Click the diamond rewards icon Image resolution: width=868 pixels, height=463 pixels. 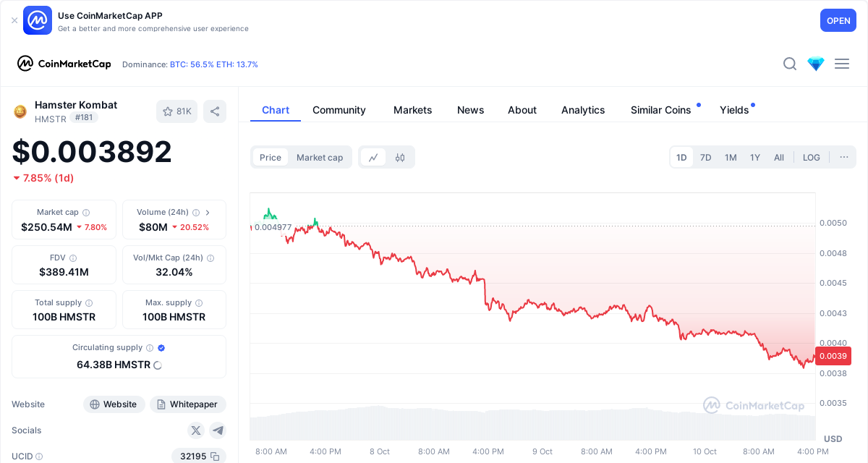pyautogui.click(x=816, y=64)
